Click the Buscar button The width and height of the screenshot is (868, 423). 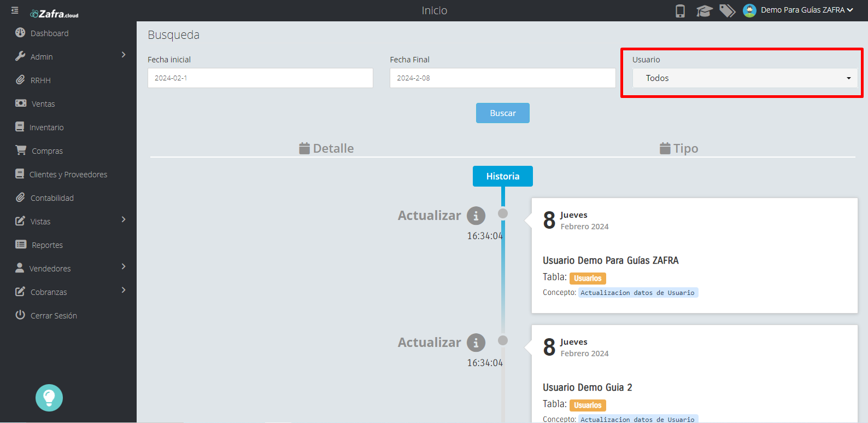pyautogui.click(x=503, y=113)
